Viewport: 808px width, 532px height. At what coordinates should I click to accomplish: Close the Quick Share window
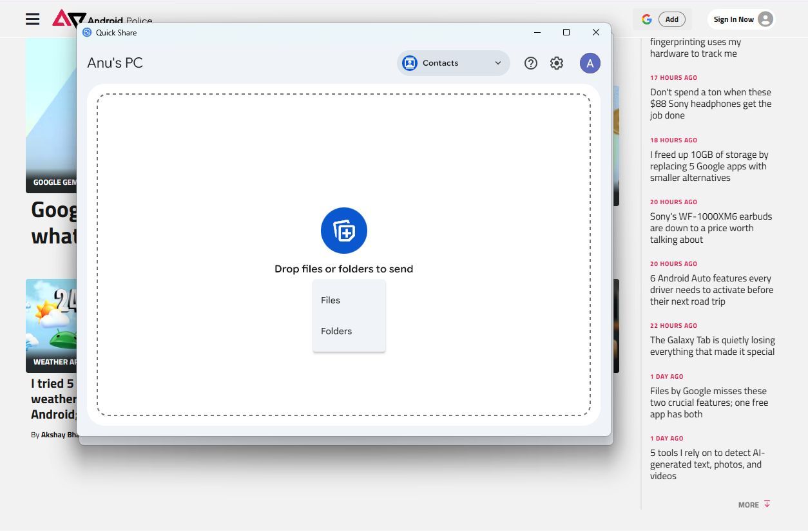click(596, 32)
